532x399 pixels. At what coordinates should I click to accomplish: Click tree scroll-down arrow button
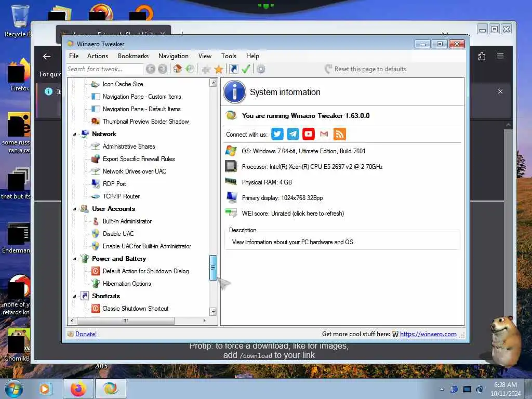click(x=214, y=312)
